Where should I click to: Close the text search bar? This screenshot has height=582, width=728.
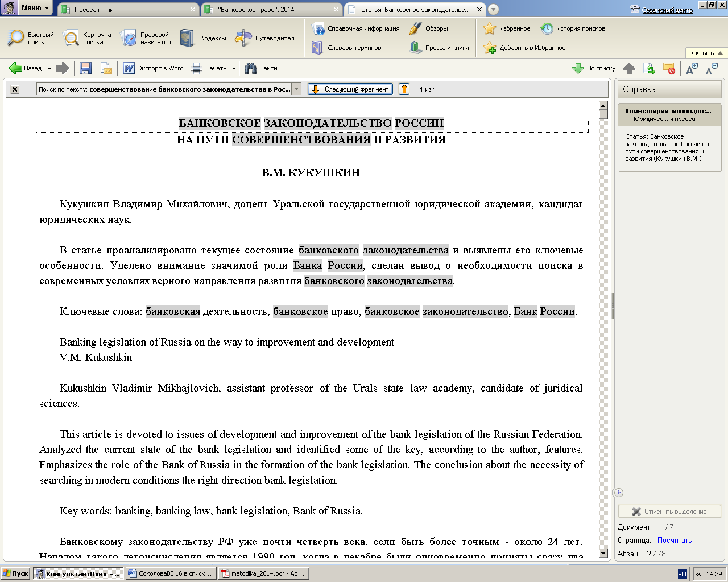click(15, 89)
